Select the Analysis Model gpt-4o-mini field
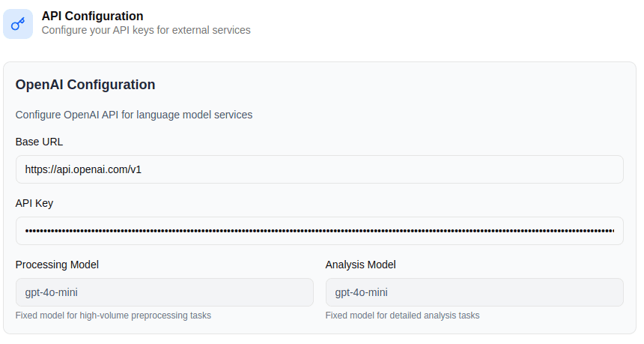The image size is (644, 344). (474, 292)
